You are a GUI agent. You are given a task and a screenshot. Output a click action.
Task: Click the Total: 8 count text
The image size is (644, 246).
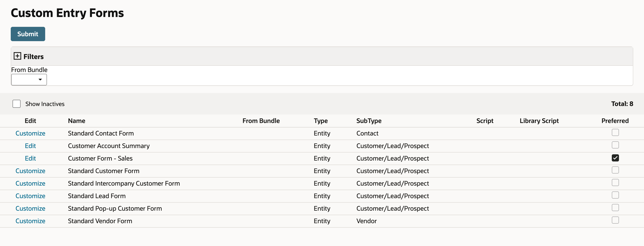[x=622, y=104]
